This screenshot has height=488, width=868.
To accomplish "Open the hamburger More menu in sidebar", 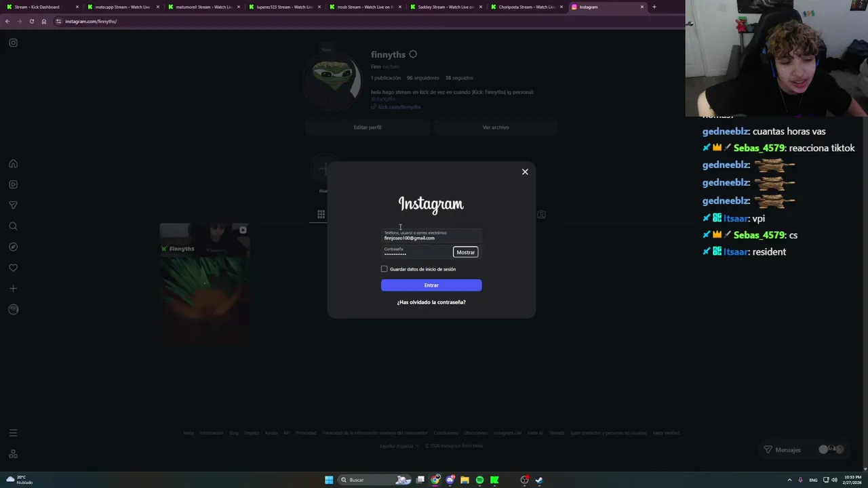I will pyautogui.click(x=13, y=433).
